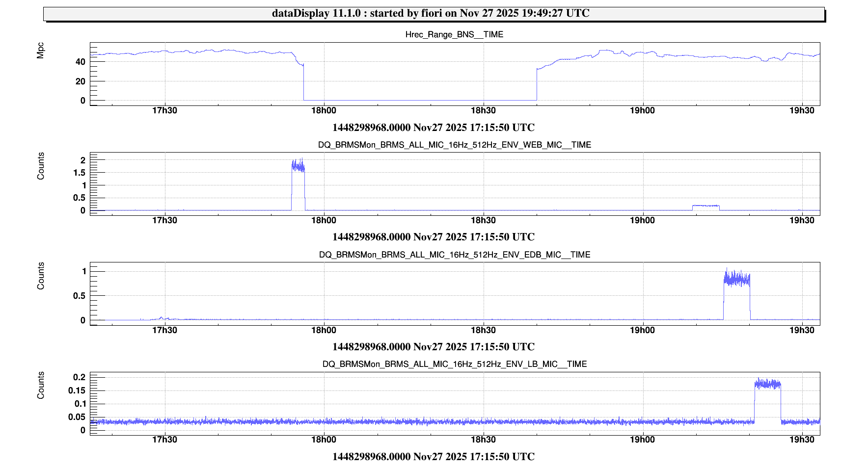The height and width of the screenshot is (467, 868).
Task: Click the ENV_LB_MIC plot title
Action: 454,364
